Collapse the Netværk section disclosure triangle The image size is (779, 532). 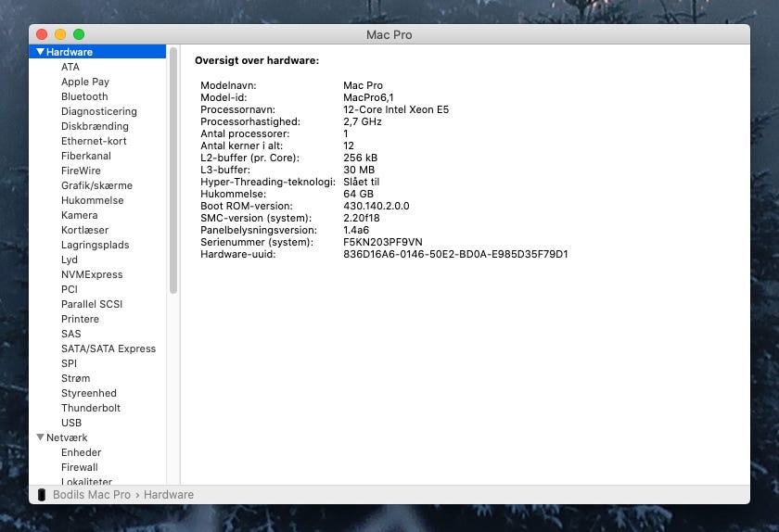pyautogui.click(x=40, y=437)
